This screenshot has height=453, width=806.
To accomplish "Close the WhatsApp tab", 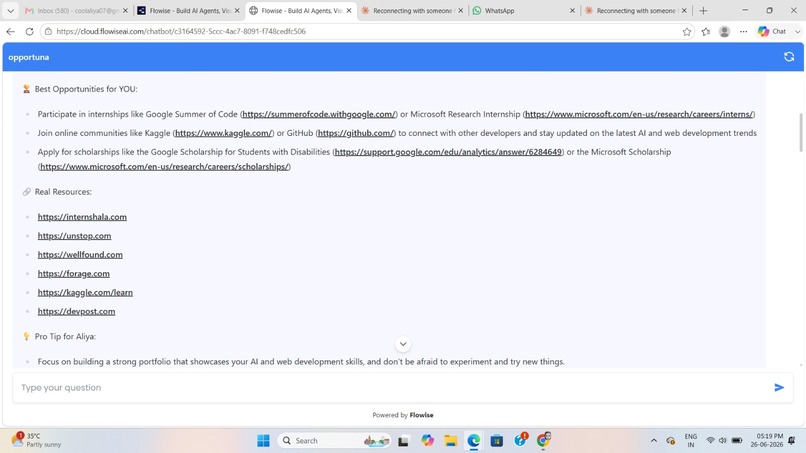I will (572, 10).
